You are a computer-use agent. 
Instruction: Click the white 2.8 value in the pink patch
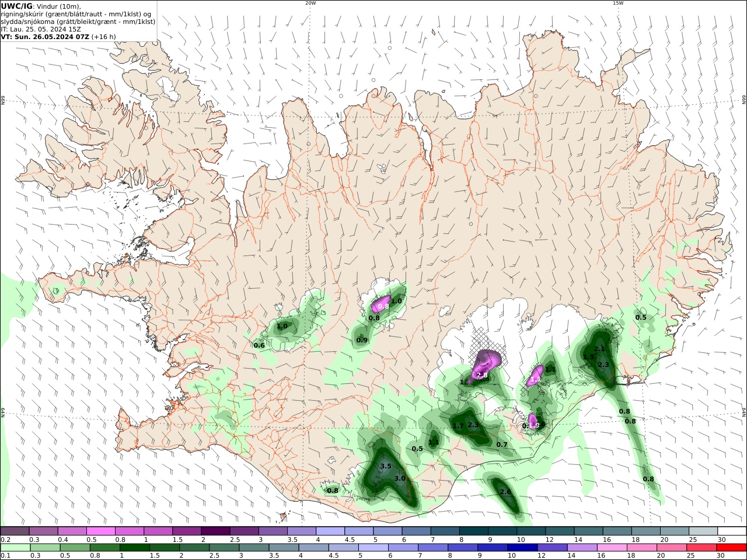483,376
